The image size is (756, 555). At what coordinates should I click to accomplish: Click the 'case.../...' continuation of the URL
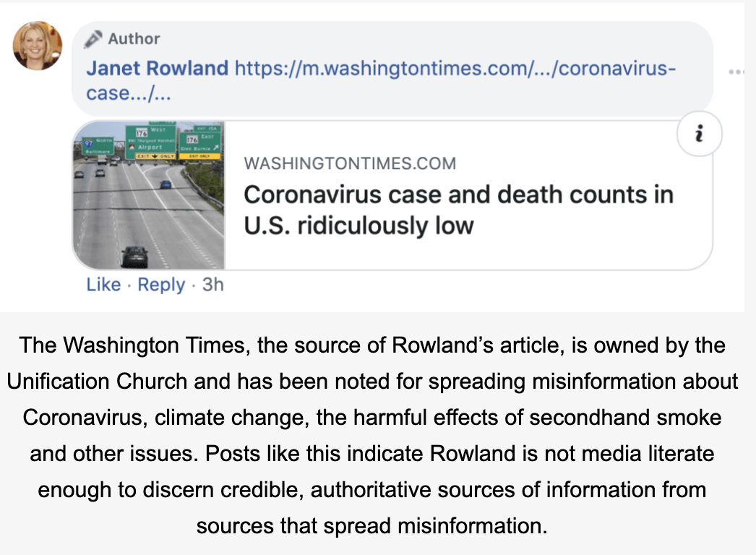(x=129, y=93)
